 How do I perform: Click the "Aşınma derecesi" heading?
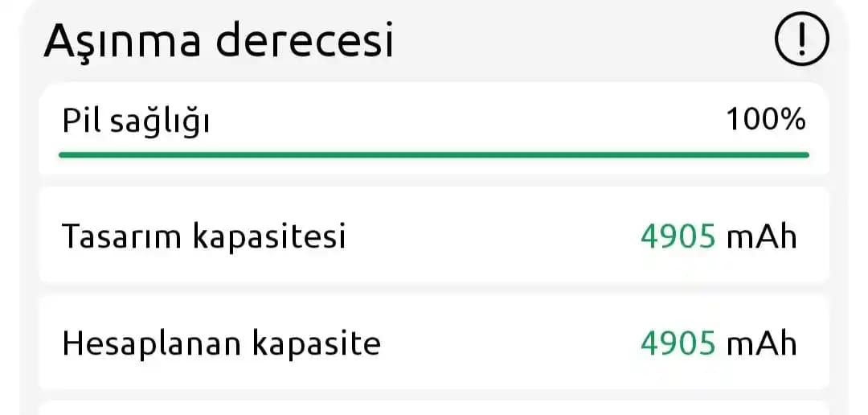219,40
